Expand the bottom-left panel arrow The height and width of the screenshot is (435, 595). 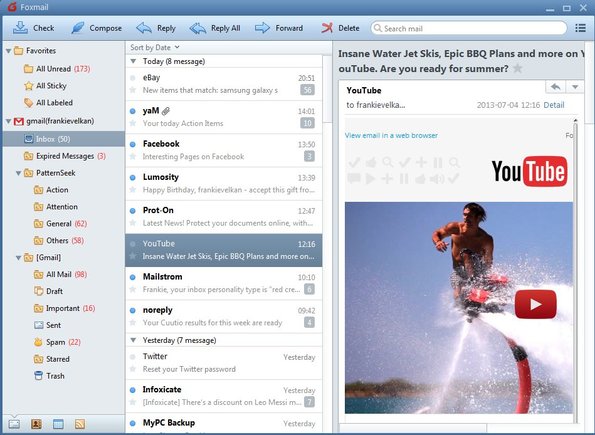[13, 416]
